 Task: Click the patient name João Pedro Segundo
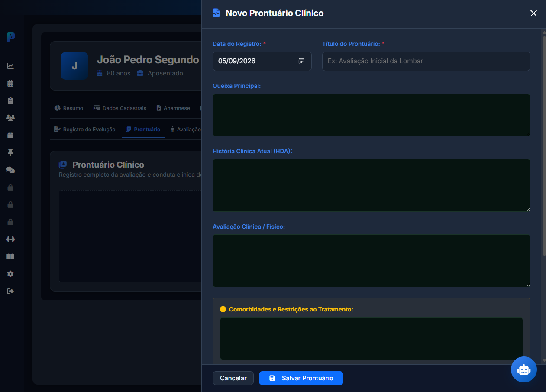pos(148,60)
